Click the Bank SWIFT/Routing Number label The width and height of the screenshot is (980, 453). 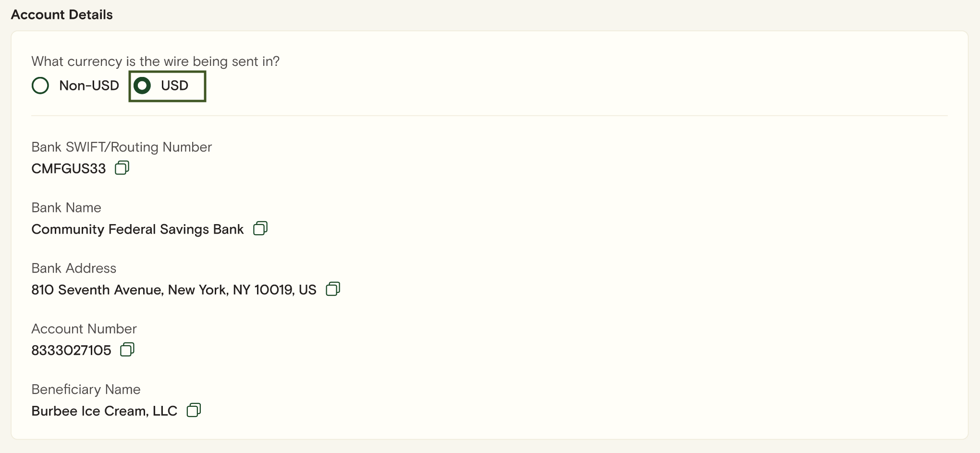point(122,147)
